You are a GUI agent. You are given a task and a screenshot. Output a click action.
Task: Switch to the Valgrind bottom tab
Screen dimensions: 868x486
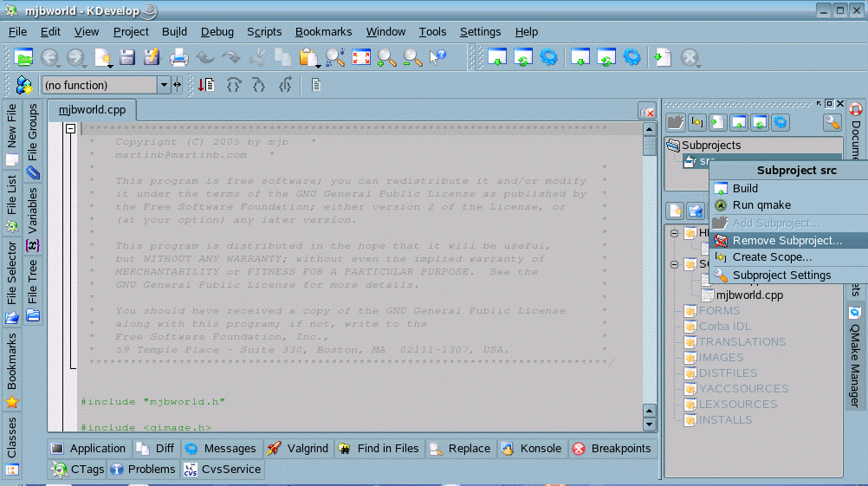pos(297,449)
